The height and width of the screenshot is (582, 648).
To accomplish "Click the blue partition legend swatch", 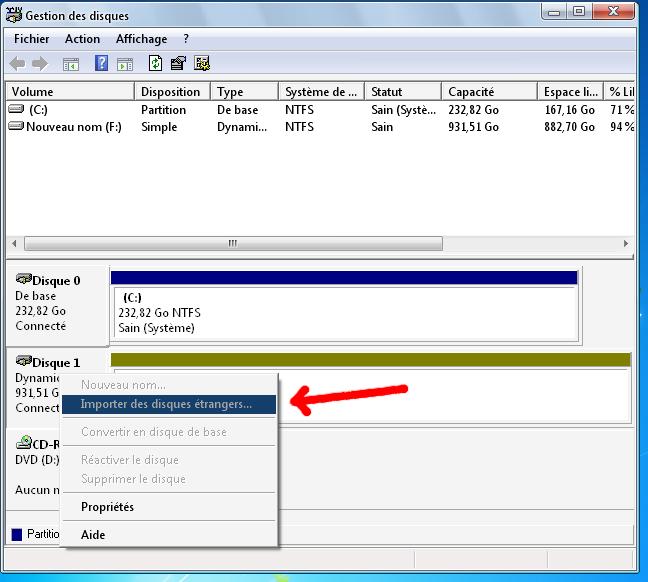I will click(17, 534).
